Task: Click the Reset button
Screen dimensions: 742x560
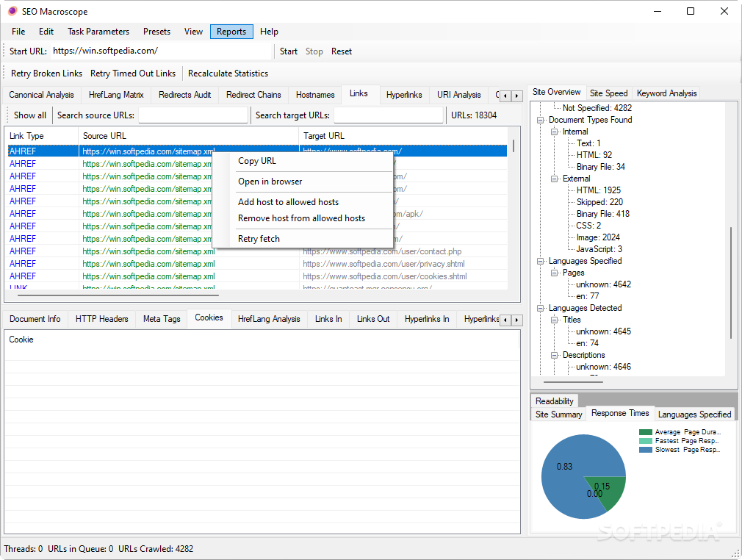Action: coord(341,51)
